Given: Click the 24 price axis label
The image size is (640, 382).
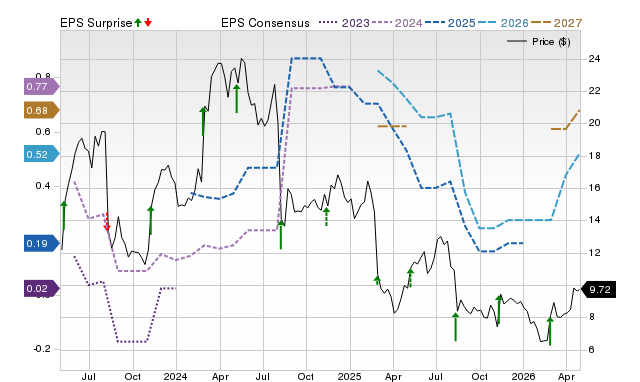Looking at the screenshot, I should pyautogui.click(x=594, y=59).
